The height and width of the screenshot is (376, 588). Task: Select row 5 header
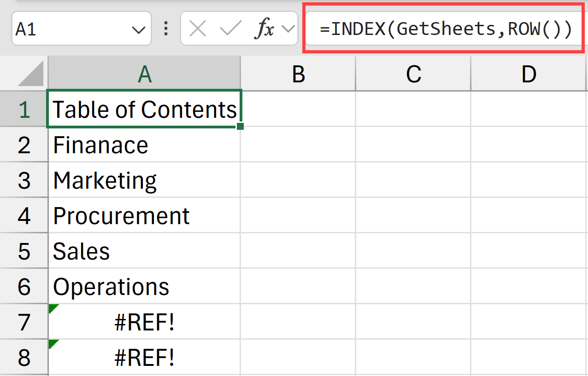(x=24, y=251)
